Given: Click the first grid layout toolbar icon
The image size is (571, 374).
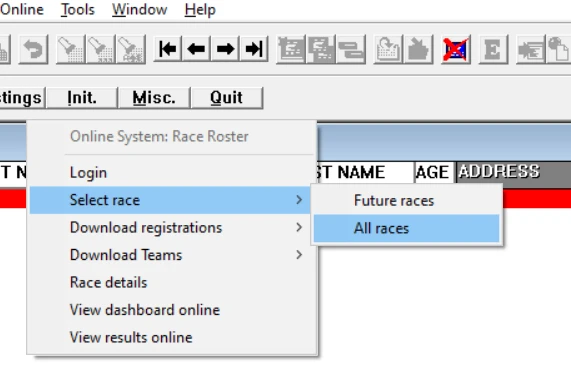Looking at the screenshot, I should (291, 49).
